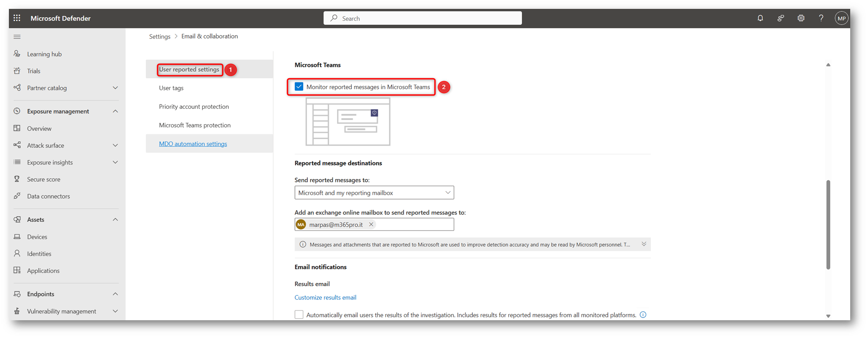This screenshot has width=868, height=338.
Task: Click the page vertical scrollbar thumb
Action: pyautogui.click(x=828, y=225)
